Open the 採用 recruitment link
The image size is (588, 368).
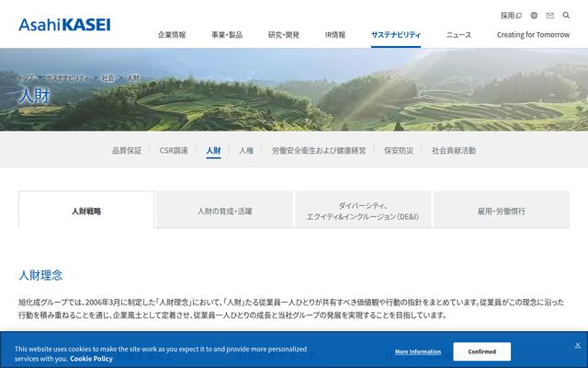tap(511, 16)
